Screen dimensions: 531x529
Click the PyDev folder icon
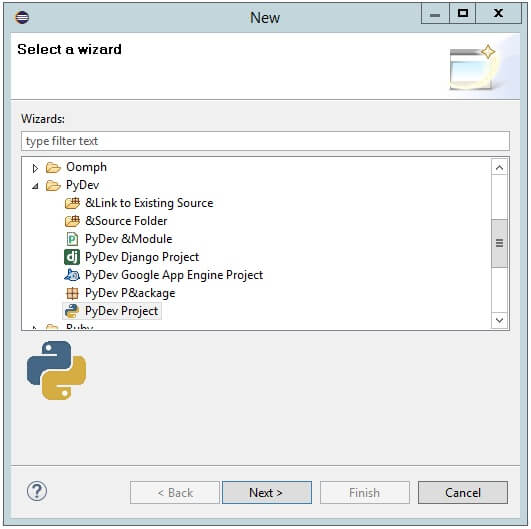click(53, 185)
